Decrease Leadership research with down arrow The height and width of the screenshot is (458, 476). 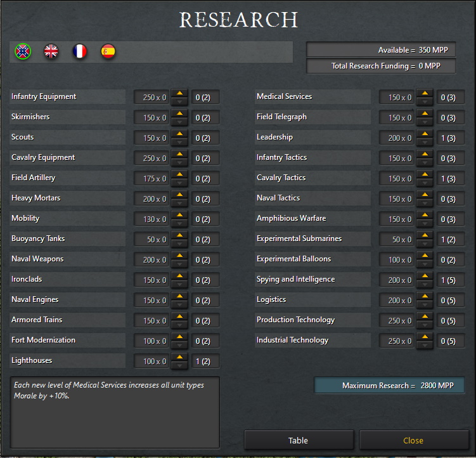pos(425,142)
